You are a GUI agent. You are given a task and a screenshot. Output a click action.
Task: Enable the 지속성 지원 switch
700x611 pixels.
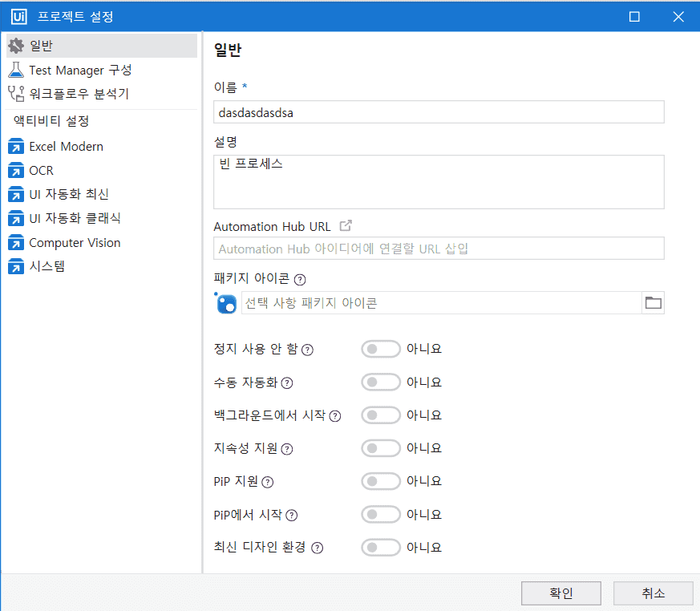[x=381, y=448]
